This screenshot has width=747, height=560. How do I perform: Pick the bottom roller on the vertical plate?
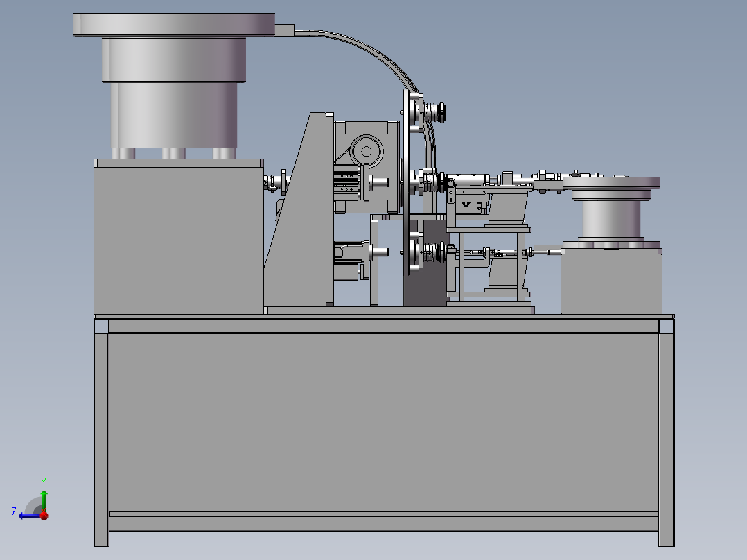[428, 252]
